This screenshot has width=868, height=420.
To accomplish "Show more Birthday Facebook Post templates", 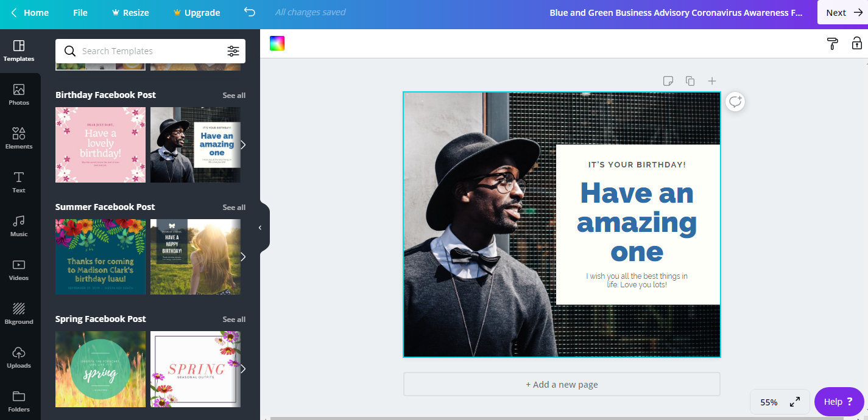I will 243,145.
